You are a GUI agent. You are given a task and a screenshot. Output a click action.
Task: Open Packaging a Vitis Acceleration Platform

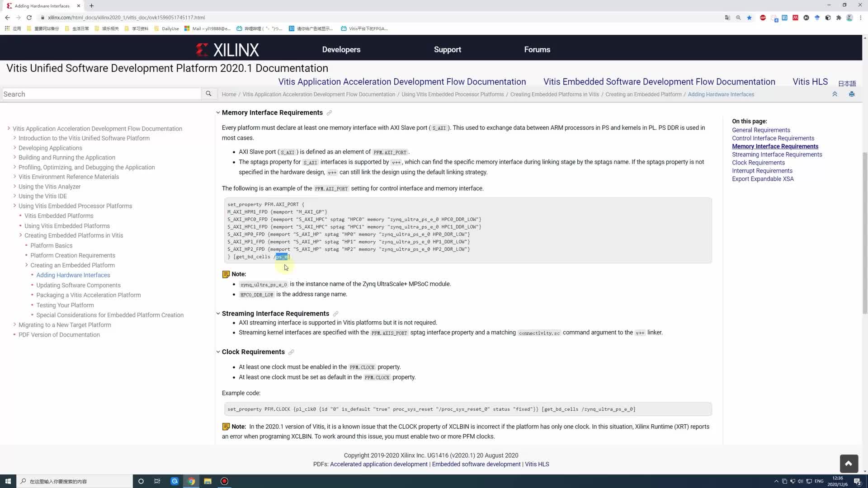tap(89, 295)
